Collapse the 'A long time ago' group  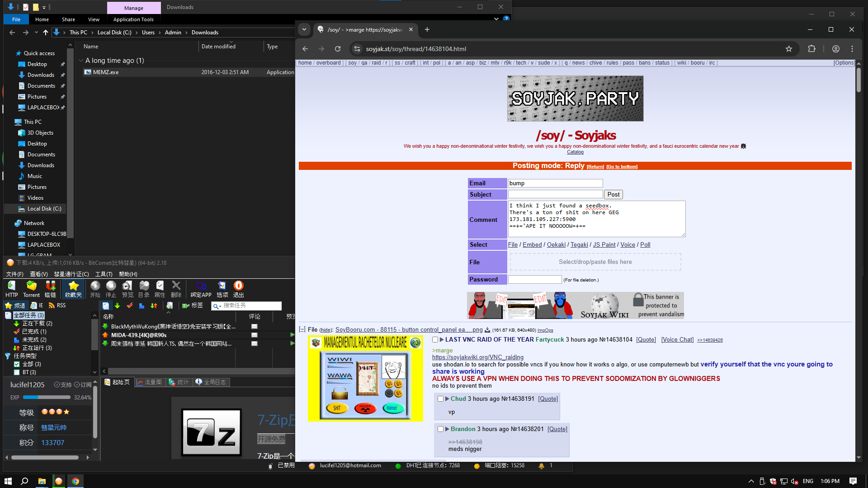(81, 61)
